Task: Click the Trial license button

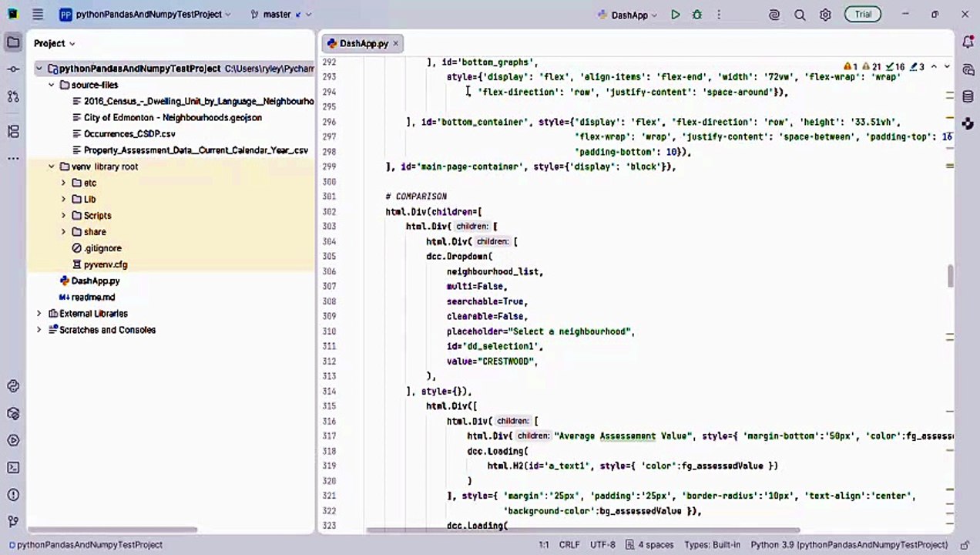Action: 863,15
